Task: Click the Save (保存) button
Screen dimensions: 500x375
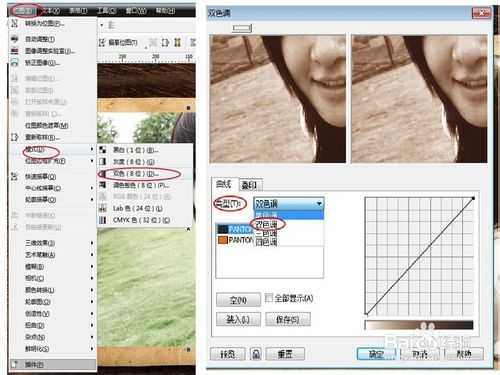Action: 288,320
